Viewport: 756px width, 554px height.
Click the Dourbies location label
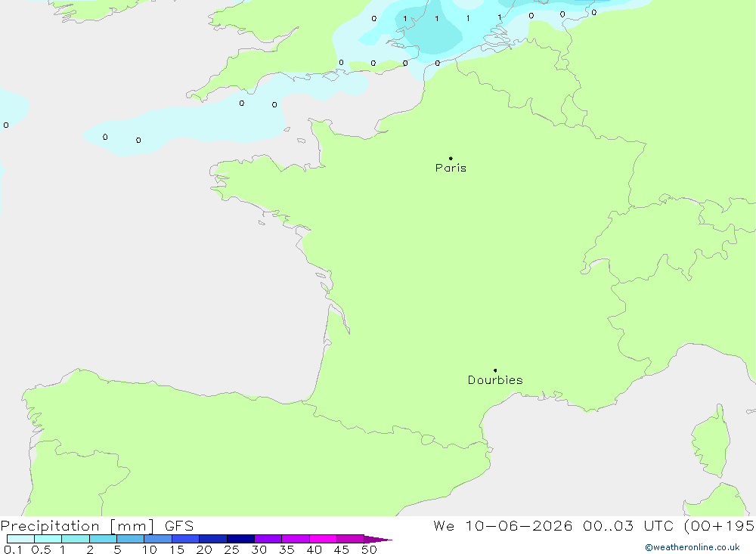495,380
